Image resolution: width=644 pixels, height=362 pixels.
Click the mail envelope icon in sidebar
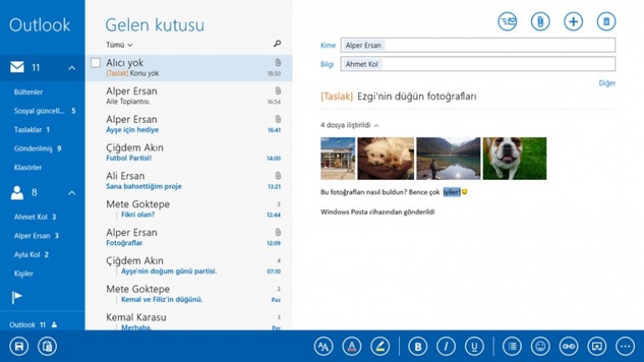[x=17, y=67]
